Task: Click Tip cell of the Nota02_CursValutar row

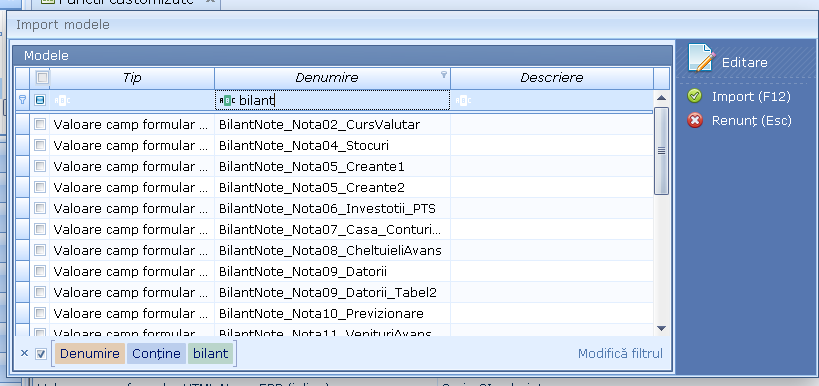Action: (x=132, y=124)
